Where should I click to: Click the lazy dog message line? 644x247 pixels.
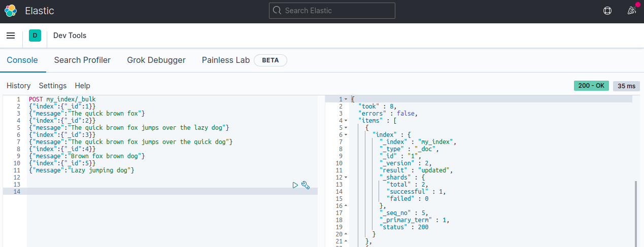click(x=129, y=128)
